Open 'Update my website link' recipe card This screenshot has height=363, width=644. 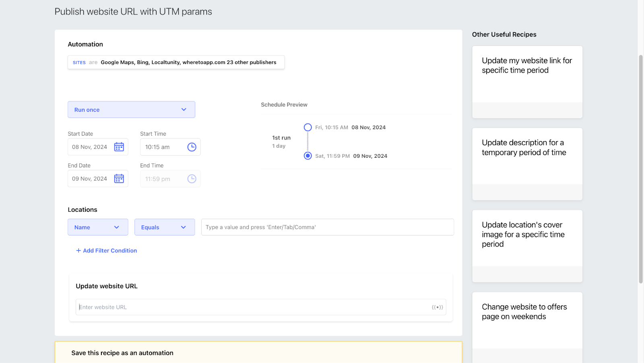[x=527, y=82]
